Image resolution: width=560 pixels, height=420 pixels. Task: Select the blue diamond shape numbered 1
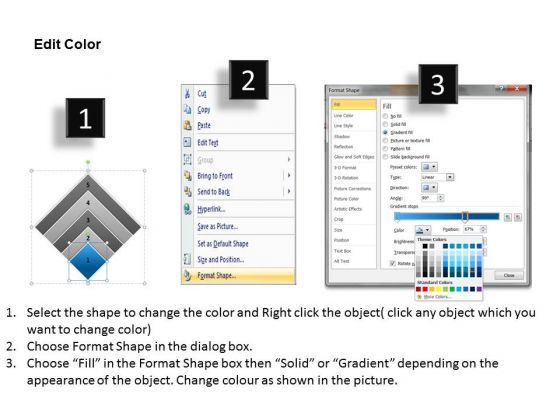pos(88,261)
